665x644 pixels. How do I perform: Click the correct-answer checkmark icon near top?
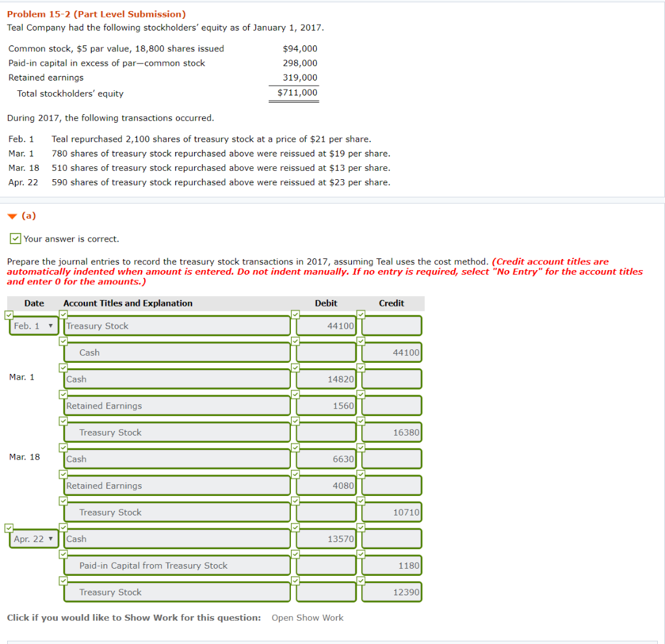click(15, 238)
